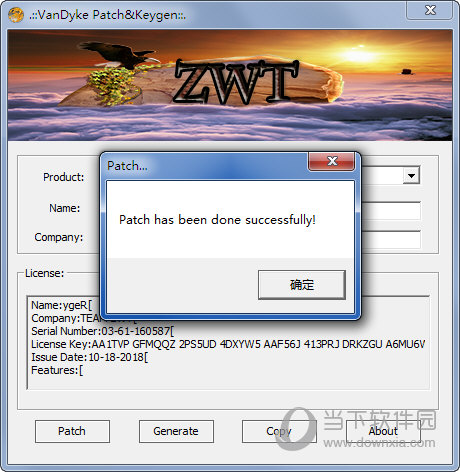Click the Serial Number line in license text
Image resolution: width=460 pixels, height=472 pixels.
coord(102,331)
